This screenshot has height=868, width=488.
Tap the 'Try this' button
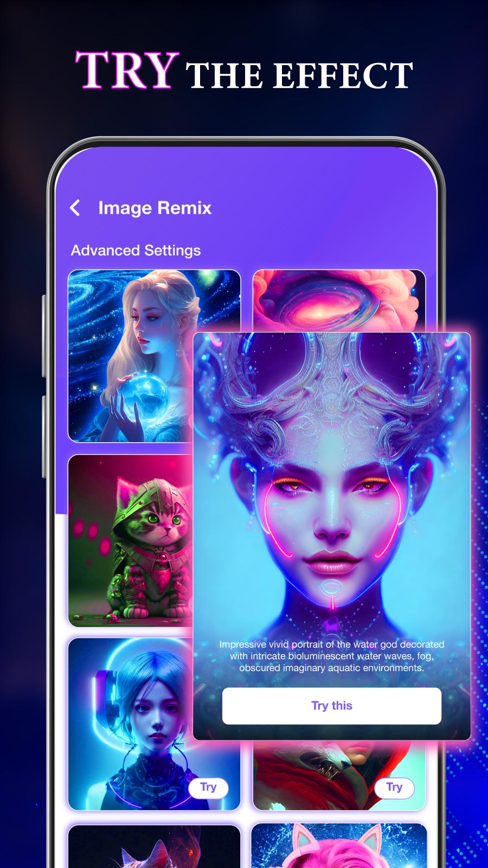pyautogui.click(x=332, y=706)
